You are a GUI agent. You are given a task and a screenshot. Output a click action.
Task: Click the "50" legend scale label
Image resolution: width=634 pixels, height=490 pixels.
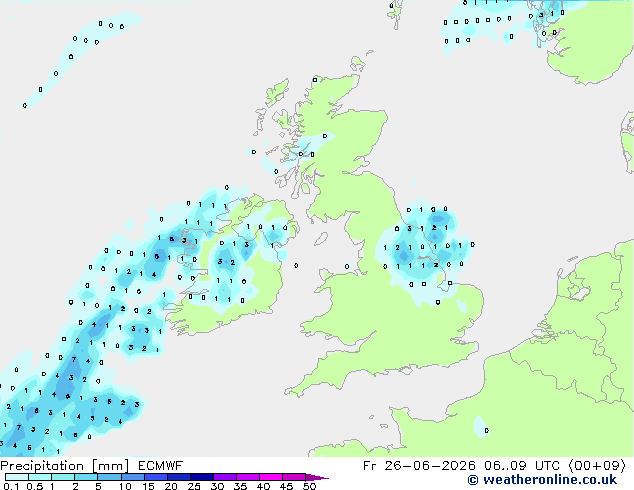pyautogui.click(x=309, y=486)
